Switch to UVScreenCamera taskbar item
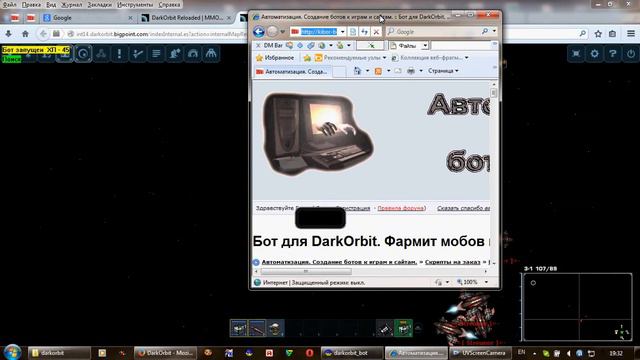This screenshot has height=360, width=640. (480, 353)
